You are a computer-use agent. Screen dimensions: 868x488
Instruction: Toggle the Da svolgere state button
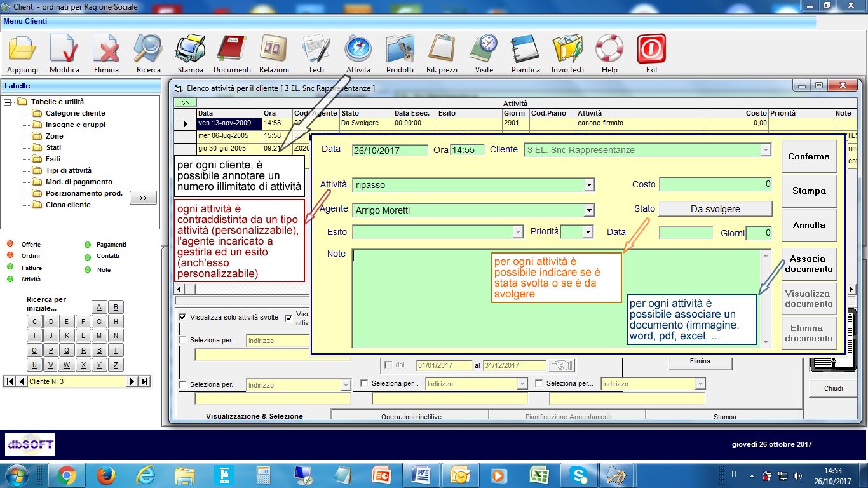click(x=715, y=209)
